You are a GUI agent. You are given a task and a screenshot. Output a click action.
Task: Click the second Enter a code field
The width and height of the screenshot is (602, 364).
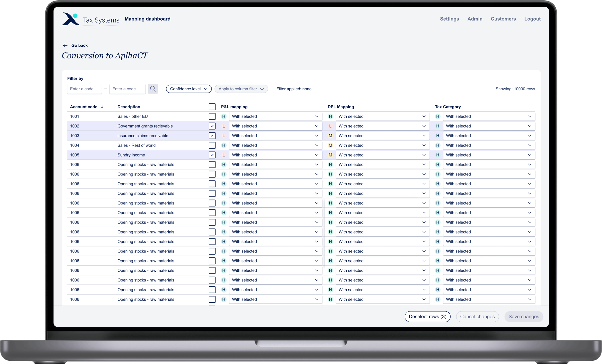pyautogui.click(x=127, y=89)
